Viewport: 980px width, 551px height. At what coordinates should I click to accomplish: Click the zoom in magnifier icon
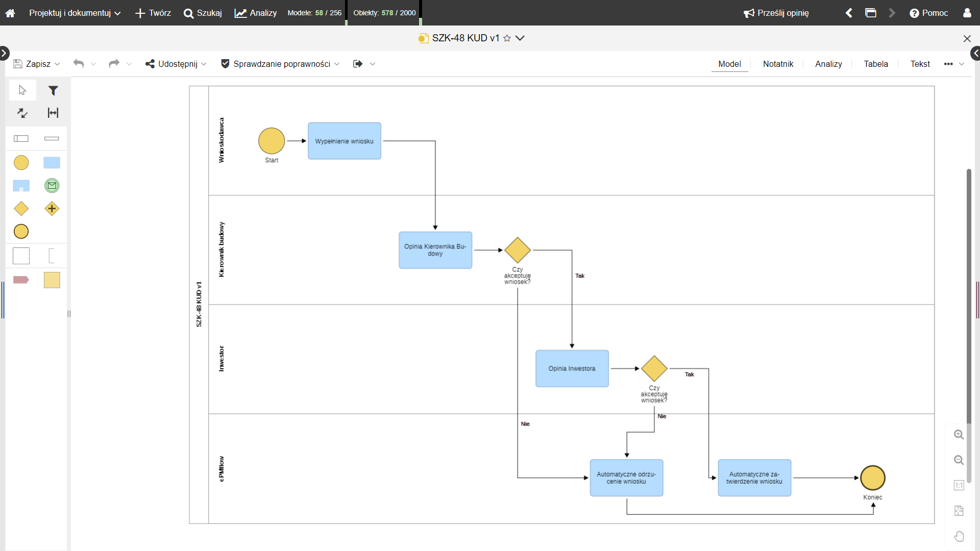[959, 435]
